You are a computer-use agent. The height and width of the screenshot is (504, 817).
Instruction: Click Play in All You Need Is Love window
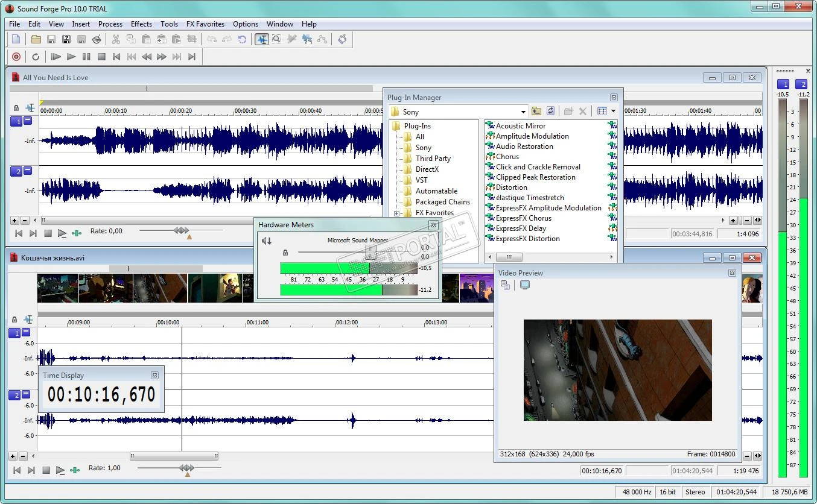pos(62,233)
